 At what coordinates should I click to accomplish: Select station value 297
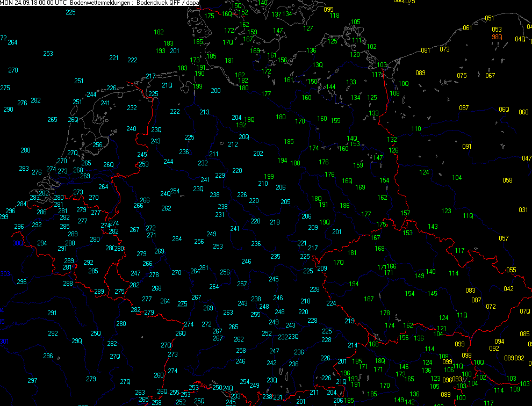[32, 381]
